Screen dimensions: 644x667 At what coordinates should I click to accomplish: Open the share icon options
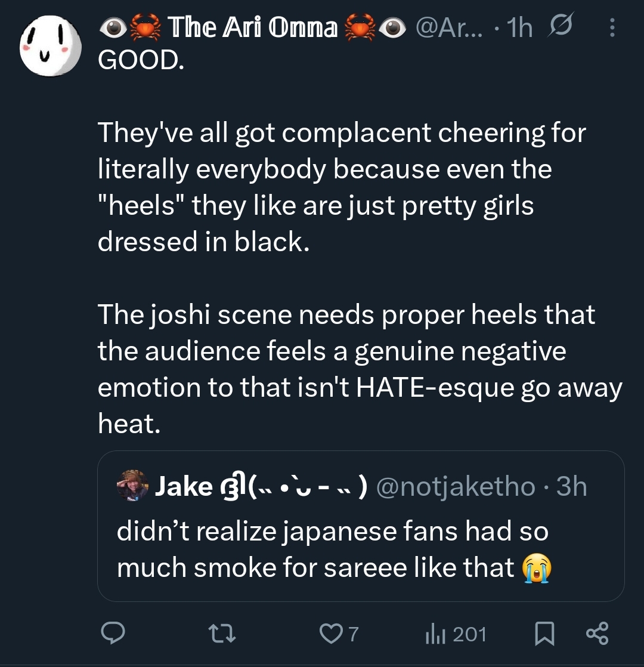(x=596, y=633)
